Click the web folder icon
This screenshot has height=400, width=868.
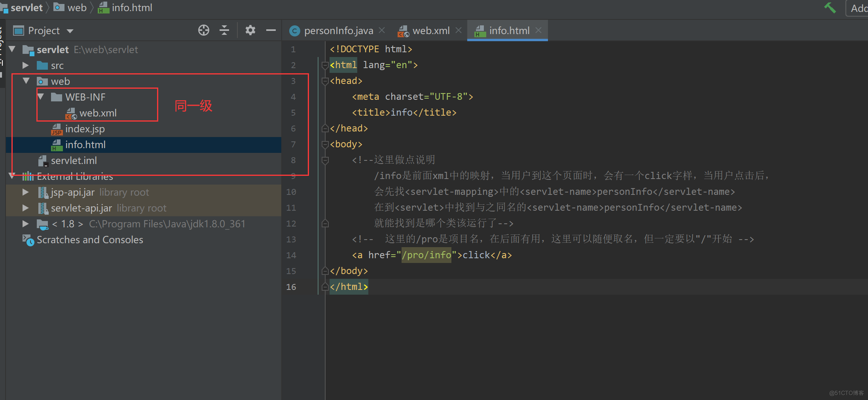[42, 81]
